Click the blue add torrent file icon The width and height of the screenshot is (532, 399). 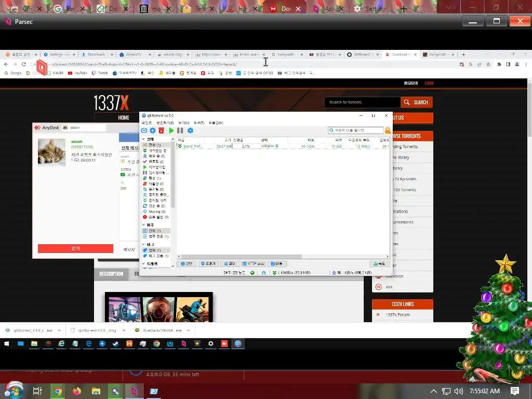tap(153, 130)
